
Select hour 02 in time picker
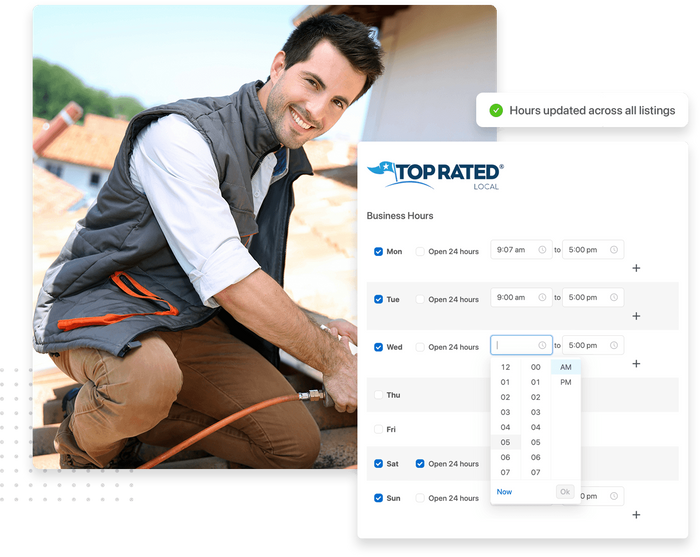pyautogui.click(x=505, y=397)
